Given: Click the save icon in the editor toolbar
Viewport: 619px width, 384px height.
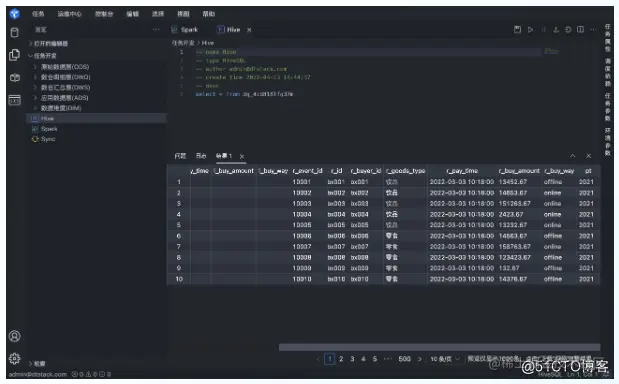Looking at the screenshot, I should pyautogui.click(x=517, y=30).
